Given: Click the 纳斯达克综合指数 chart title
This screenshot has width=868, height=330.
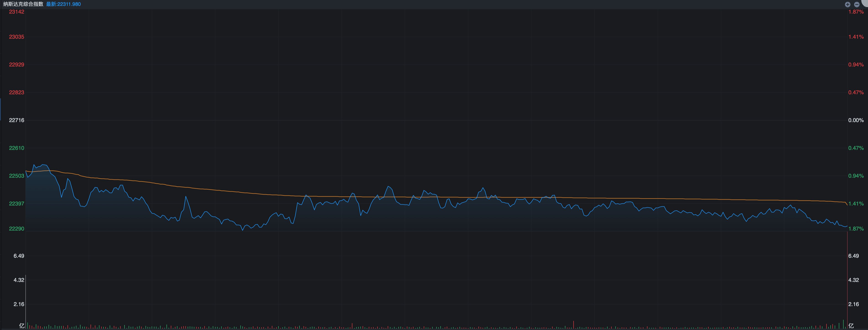Looking at the screenshot, I should pyautogui.click(x=23, y=4).
